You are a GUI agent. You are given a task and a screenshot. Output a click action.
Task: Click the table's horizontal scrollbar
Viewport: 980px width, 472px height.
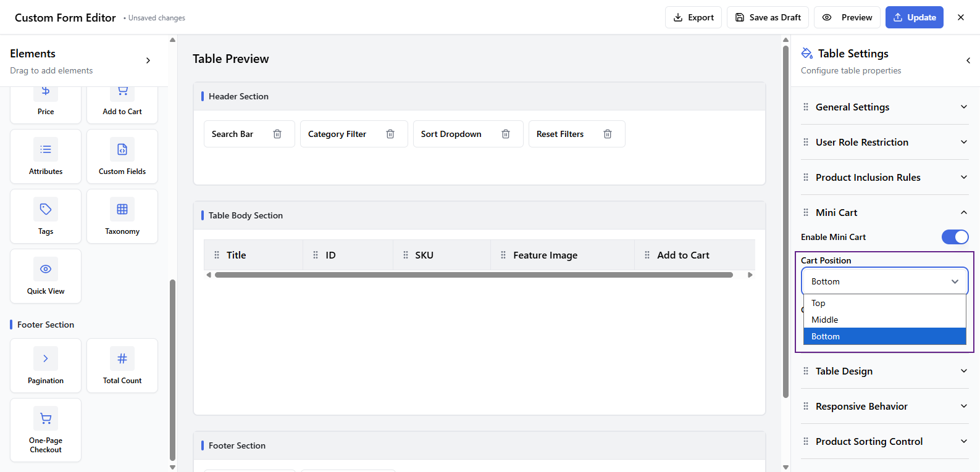click(x=474, y=275)
